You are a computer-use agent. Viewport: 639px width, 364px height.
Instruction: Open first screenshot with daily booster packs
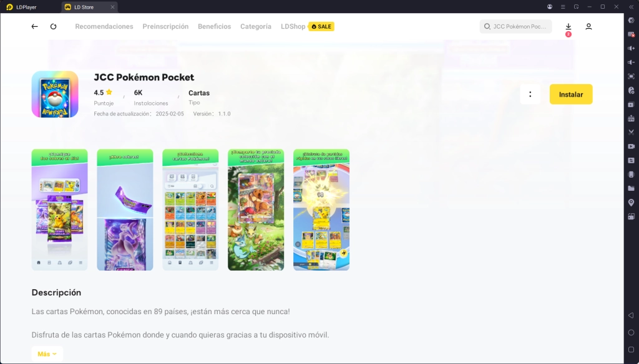point(59,209)
